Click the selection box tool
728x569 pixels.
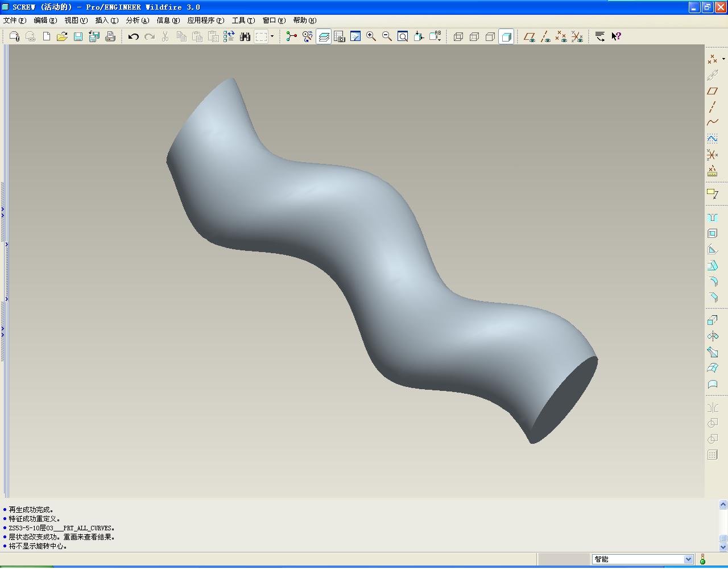(x=261, y=36)
